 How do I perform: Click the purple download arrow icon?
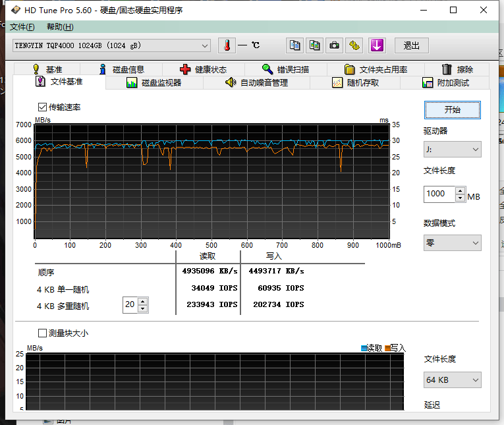point(377,45)
